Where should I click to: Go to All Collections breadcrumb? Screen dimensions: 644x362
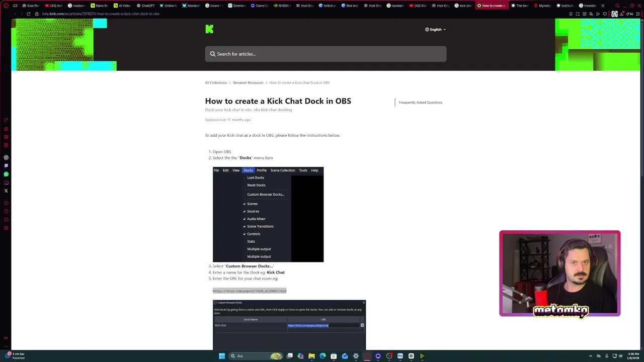(216, 82)
